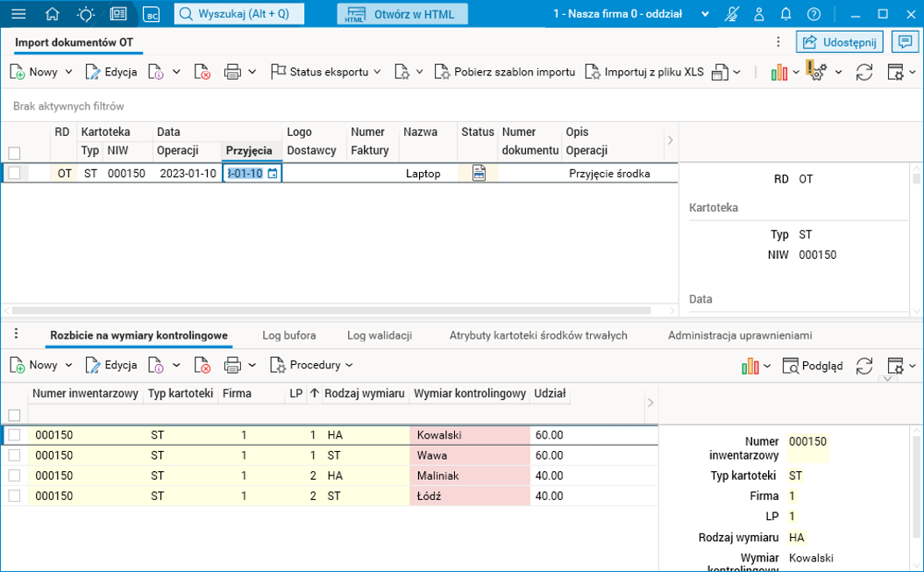The image size is (924, 572).
Task: Click the help question mark icon
Action: pos(814,14)
